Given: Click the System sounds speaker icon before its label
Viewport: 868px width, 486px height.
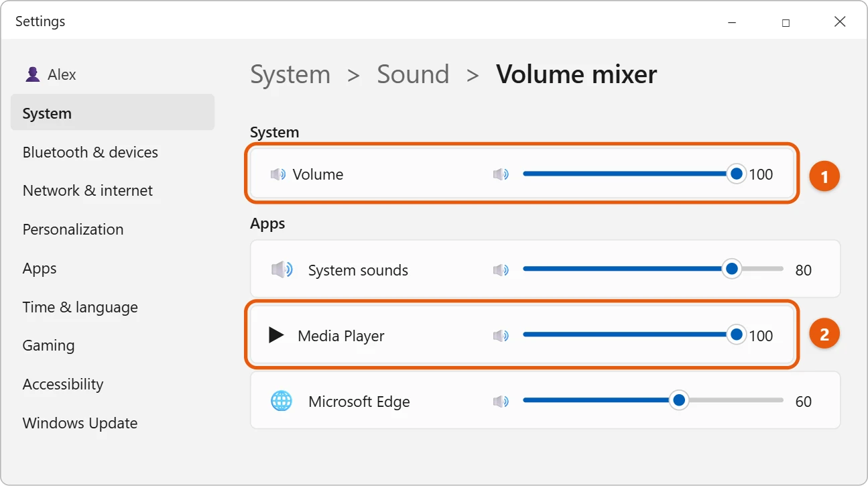Looking at the screenshot, I should click(282, 270).
